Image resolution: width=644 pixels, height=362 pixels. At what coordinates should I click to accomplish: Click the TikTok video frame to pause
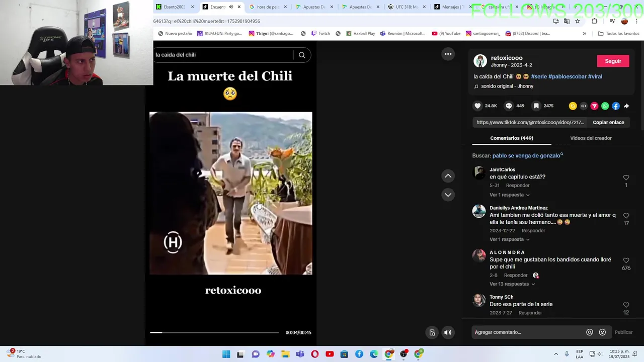pyautogui.click(x=230, y=193)
